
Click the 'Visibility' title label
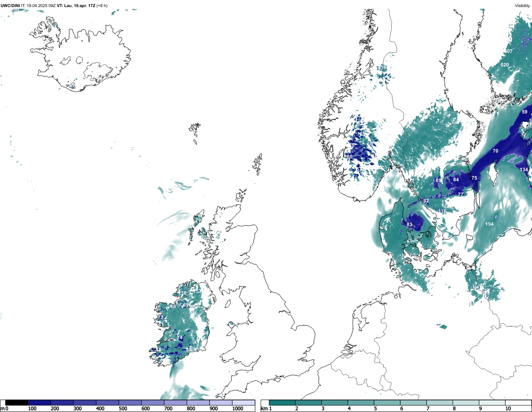[522, 6]
